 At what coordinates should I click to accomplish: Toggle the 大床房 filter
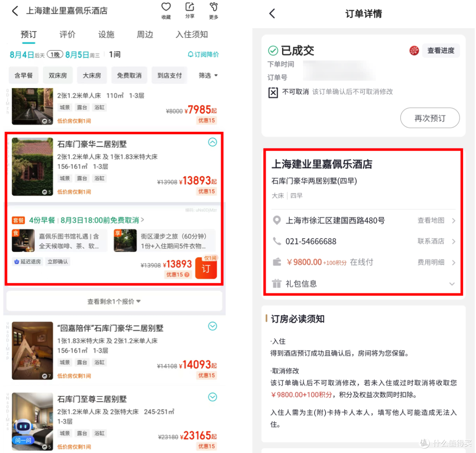(x=92, y=75)
